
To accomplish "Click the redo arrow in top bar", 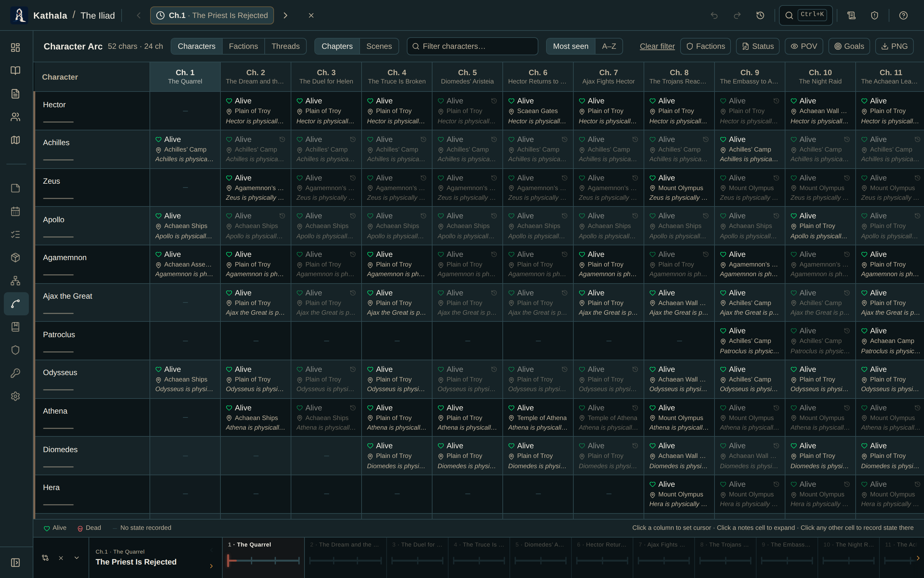I will 737,15.
